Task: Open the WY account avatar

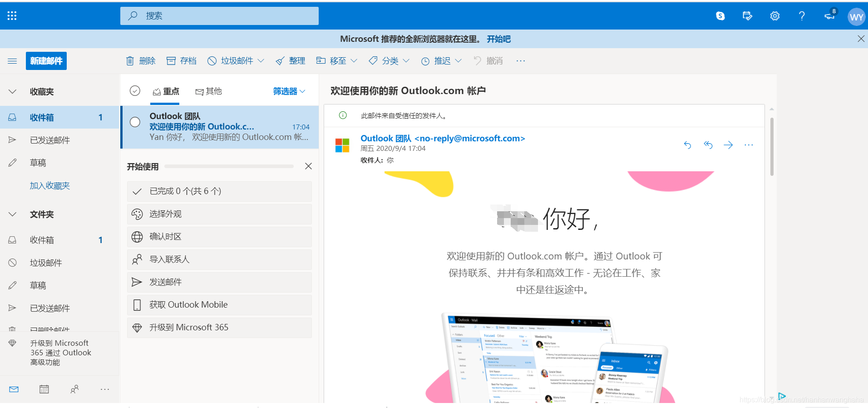Action: (856, 17)
